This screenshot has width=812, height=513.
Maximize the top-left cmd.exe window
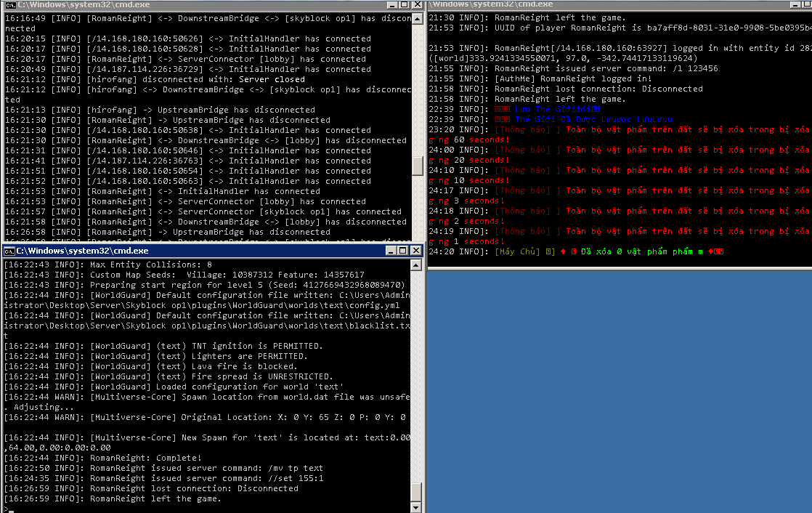click(404, 4)
